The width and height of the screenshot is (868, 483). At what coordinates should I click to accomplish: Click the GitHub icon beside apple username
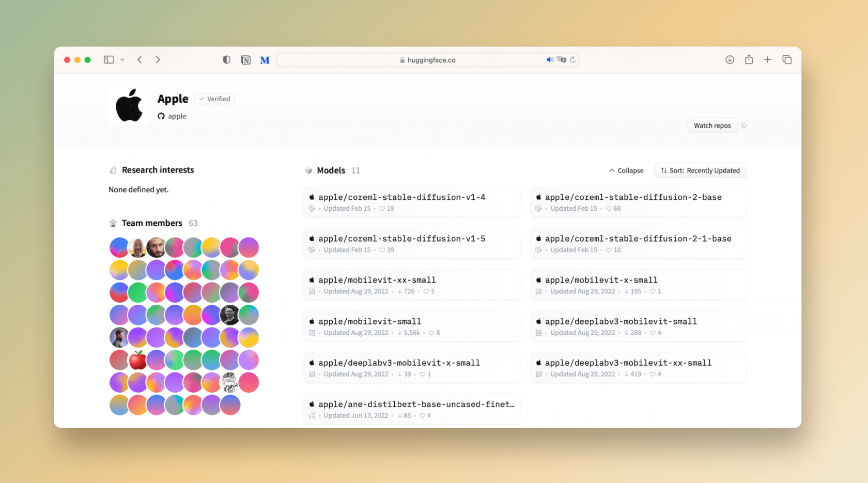tap(161, 116)
